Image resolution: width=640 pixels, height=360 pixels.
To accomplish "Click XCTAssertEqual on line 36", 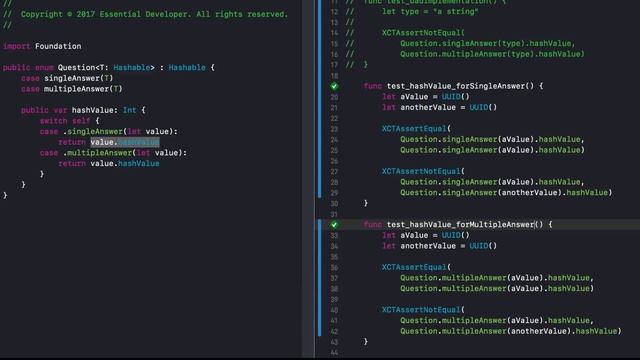I will tap(414, 267).
